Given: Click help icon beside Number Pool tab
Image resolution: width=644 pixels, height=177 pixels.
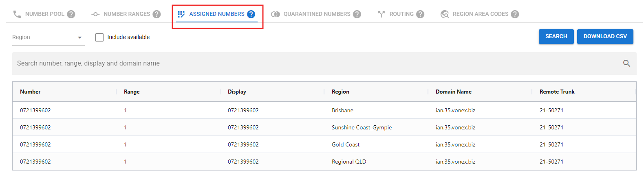Looking at the screenshot, I should pyautogui.click(x=71, y=14).
